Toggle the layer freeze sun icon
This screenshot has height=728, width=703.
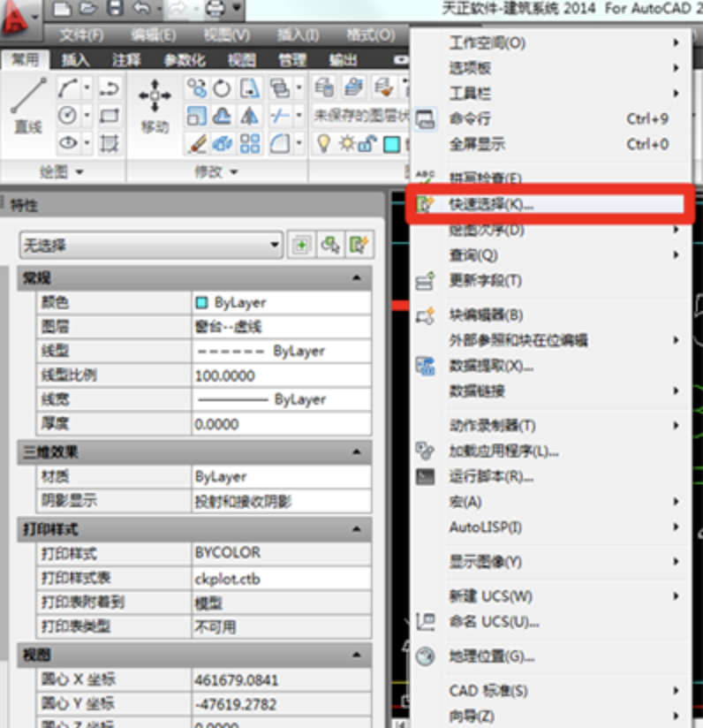click(346, 143)
